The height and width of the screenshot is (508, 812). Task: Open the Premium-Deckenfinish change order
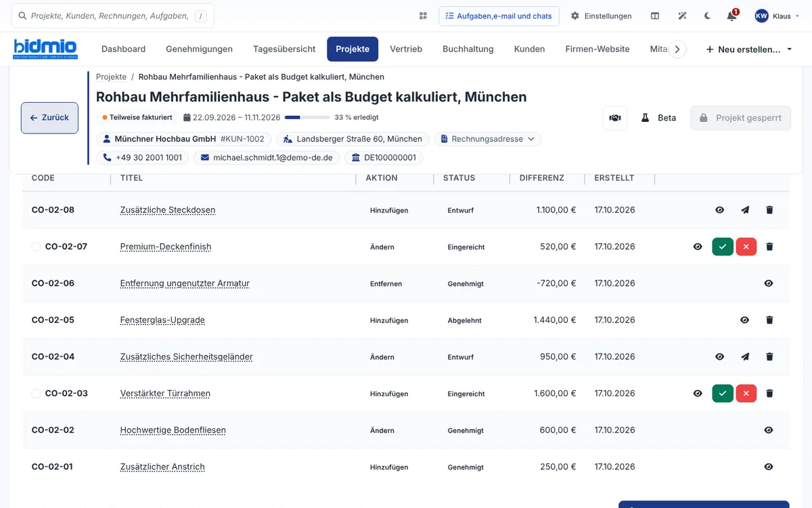click(x=166, y=247)
